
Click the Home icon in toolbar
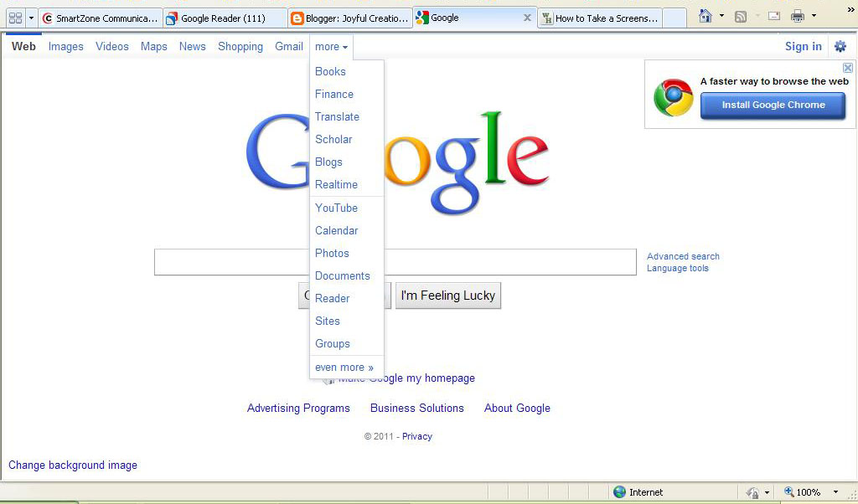(x=706, y=16)
